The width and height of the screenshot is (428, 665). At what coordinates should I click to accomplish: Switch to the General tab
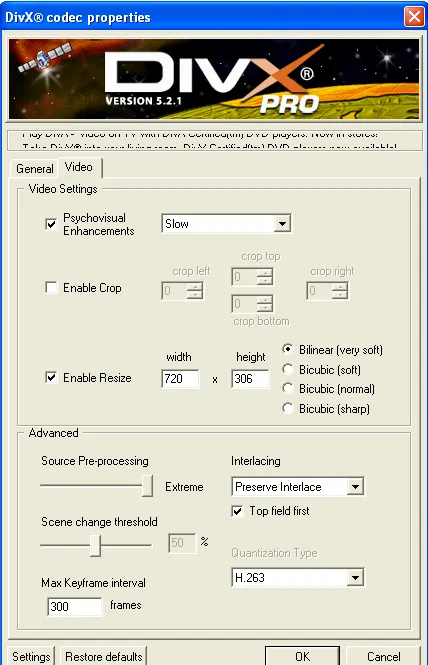tap(34, 169)
